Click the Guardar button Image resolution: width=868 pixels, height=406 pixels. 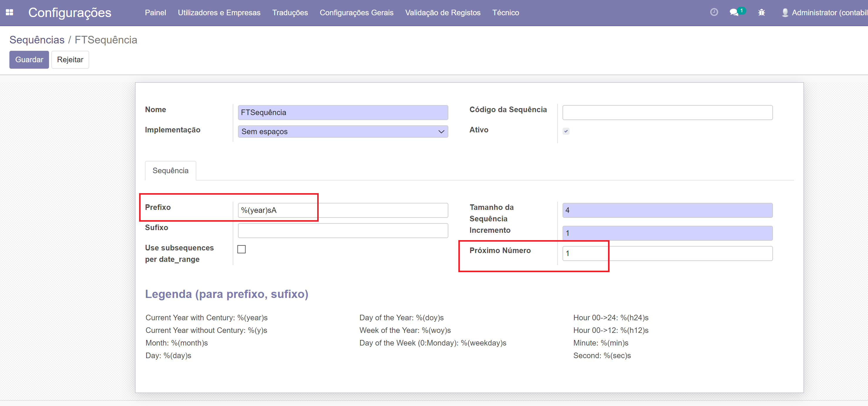pos(29,60)
